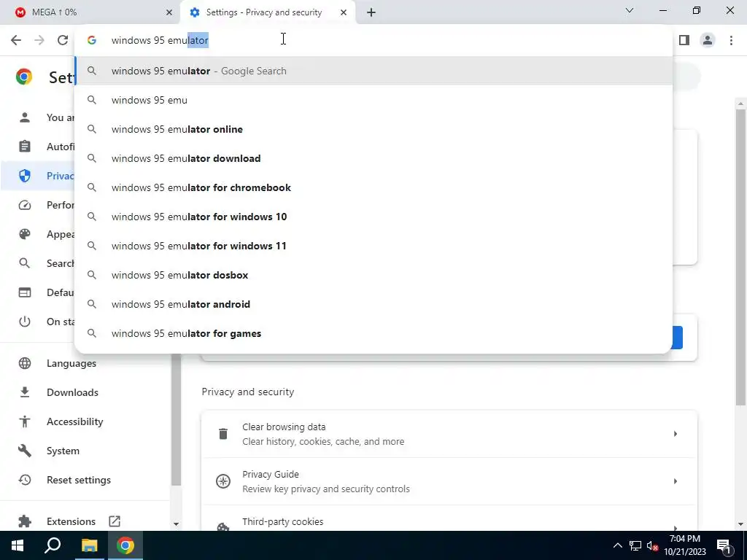747x560 pixels.
Task: Open a new tab with plus button
Action: (x=371, y=12)
